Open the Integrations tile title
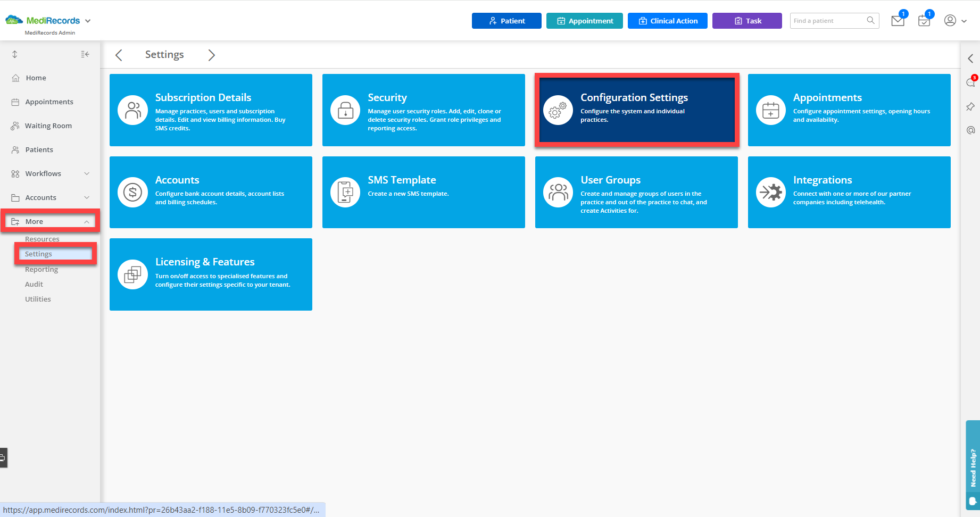The width and height of the screenshot is (980, 517). (x=823, y=180)
